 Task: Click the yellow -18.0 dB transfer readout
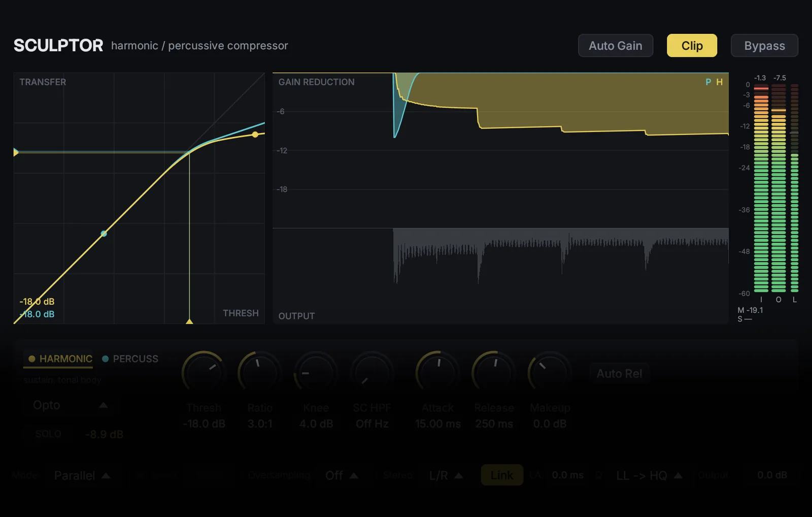tap(37, 302)
